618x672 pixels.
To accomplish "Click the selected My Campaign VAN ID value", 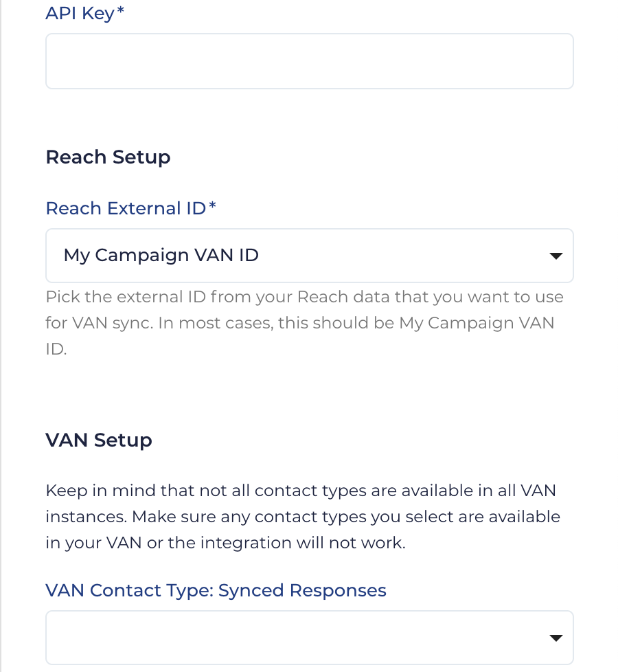I will click(x=161, y=256).
